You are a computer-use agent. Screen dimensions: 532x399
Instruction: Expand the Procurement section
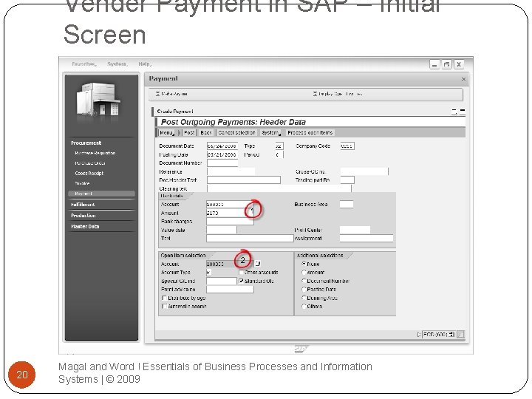pyautogui.click(x=86, y=143)
